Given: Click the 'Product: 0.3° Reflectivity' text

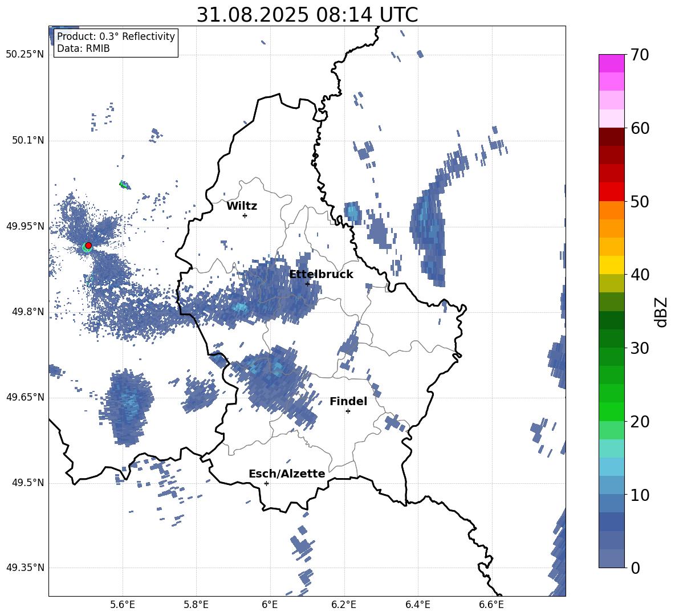Looking at the screenshot, I should pyautogui.click(x=116, y=36).
